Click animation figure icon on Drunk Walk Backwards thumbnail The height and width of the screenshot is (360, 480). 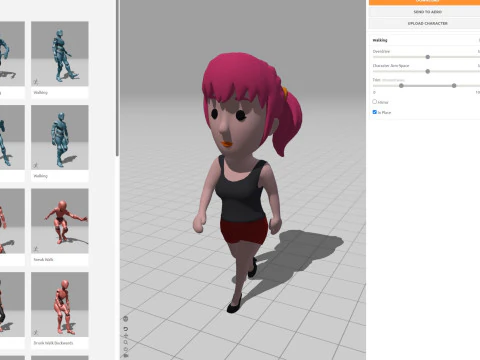click(x=36, y=332)
